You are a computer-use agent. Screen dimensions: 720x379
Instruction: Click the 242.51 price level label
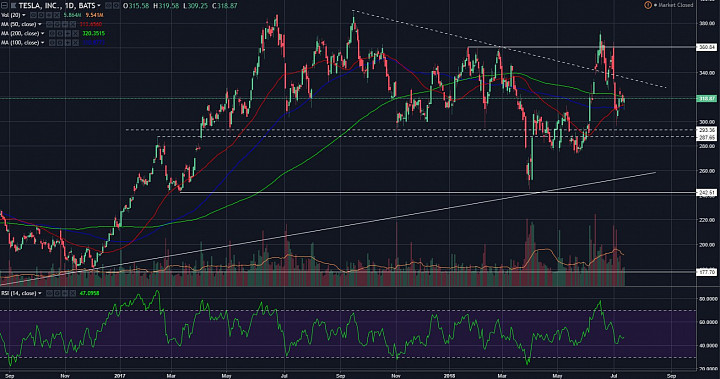click(x=707, y=193)
